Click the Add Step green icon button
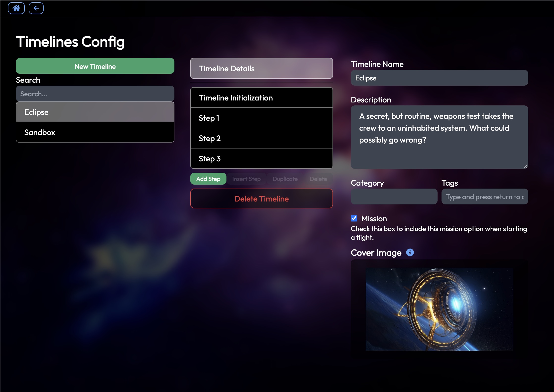The width and height of the screenshot is (554, 392). pyautogui.click(x=208, y=179)
